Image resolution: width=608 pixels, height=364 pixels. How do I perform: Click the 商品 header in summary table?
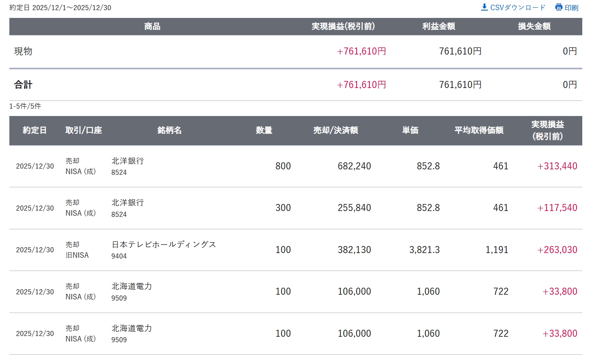tap(152, 26)
